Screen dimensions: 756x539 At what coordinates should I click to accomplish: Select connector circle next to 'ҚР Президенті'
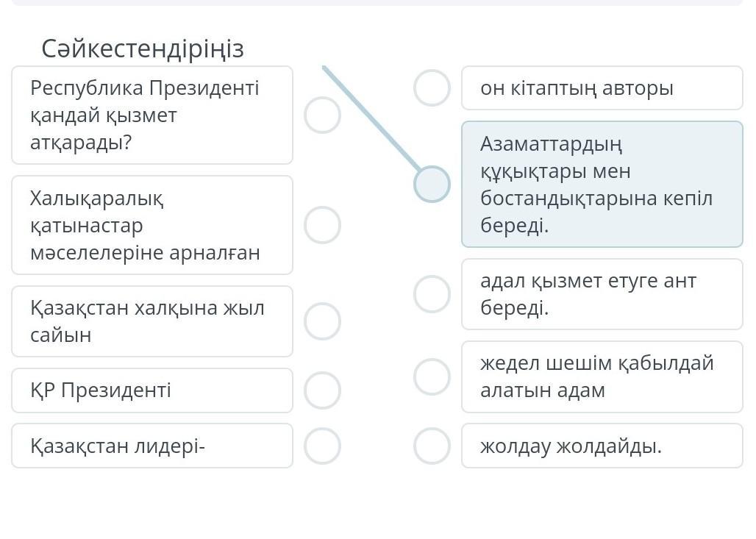[322, 390]
